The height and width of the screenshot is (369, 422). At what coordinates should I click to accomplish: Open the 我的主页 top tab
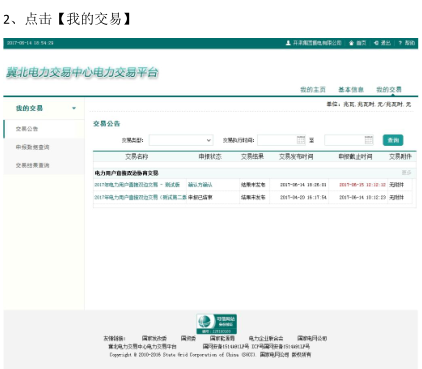tap(313, 89)
